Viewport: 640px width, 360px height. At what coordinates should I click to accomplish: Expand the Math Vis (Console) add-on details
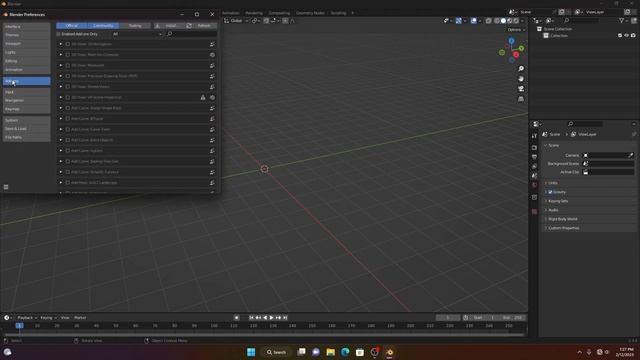[x=61, y=55]
